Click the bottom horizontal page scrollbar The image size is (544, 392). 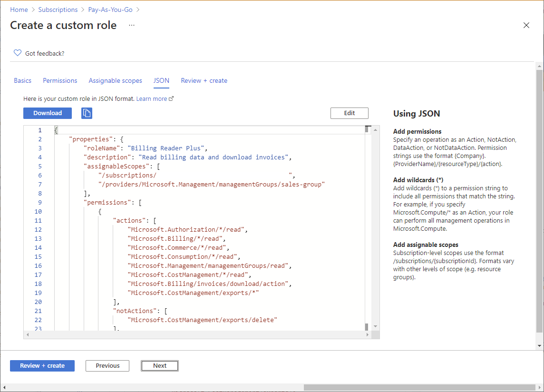coord(418,387)
